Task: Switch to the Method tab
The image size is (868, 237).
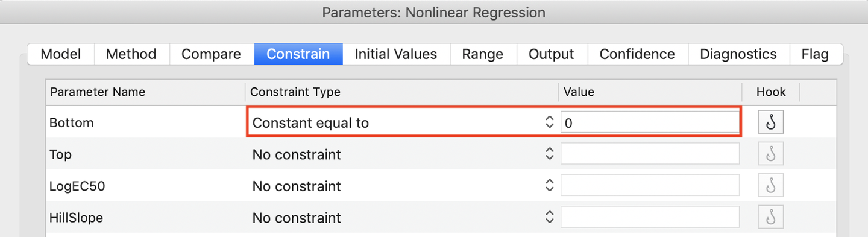Action: pyautogui.click(x=131, y=54)
